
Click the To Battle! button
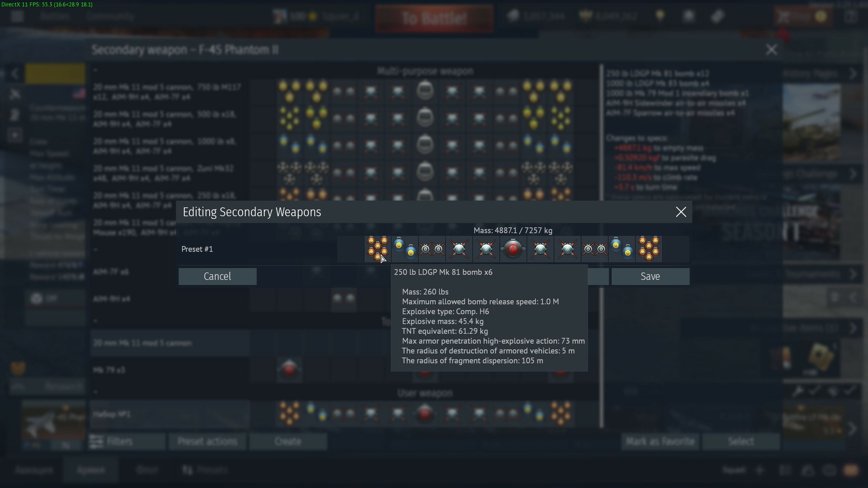[x=434, y=18]
